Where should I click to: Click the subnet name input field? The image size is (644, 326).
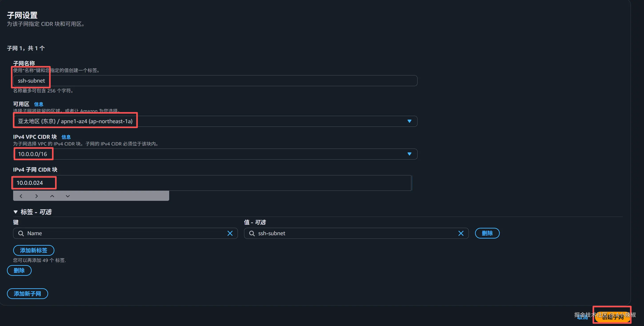click(215, 81)
